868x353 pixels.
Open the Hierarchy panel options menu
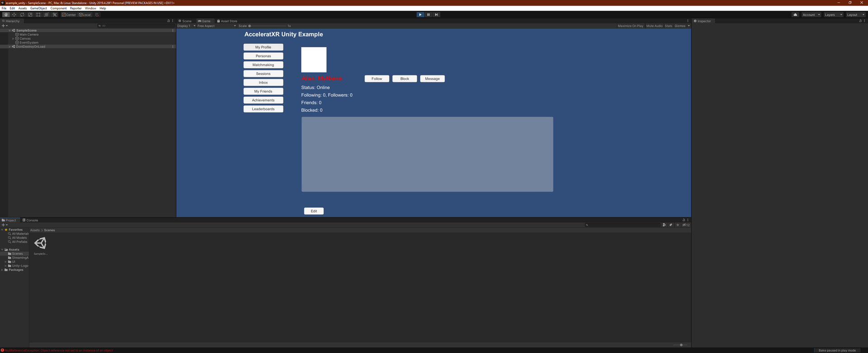(173, 21)
